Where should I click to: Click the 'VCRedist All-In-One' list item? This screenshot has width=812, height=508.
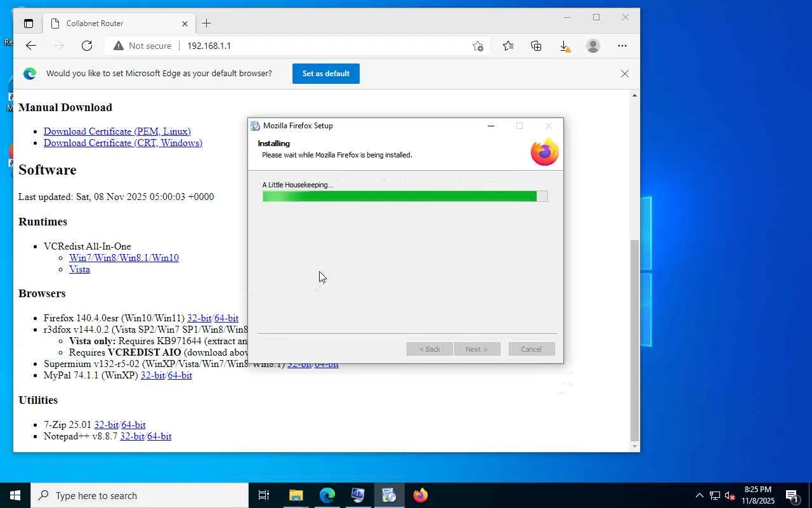88,246
